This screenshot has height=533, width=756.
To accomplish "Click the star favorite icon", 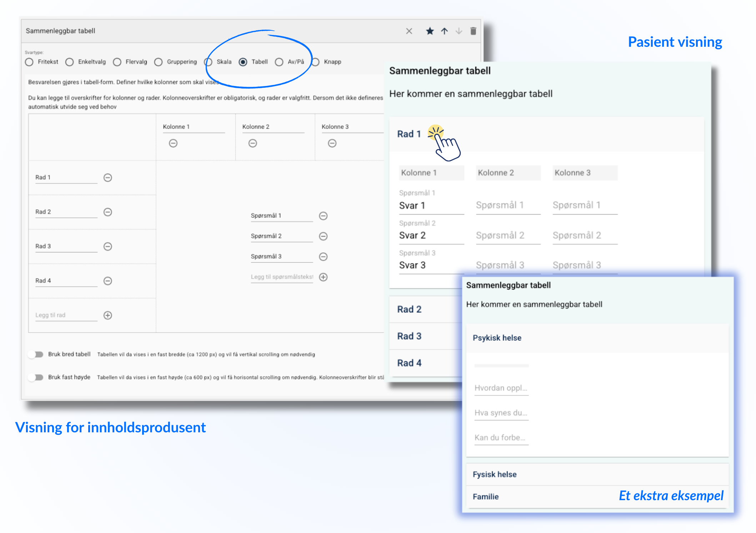I will click(430, 31).
